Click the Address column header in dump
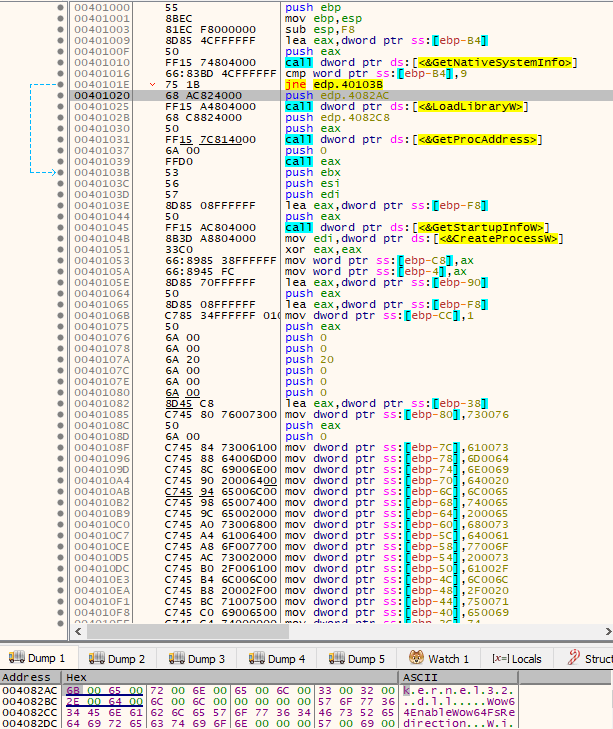The image size is (613, 729). (31, 677)
